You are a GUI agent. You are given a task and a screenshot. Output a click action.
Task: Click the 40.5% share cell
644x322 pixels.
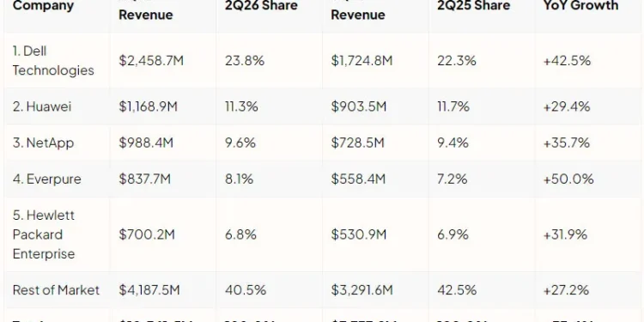(246, 290)
